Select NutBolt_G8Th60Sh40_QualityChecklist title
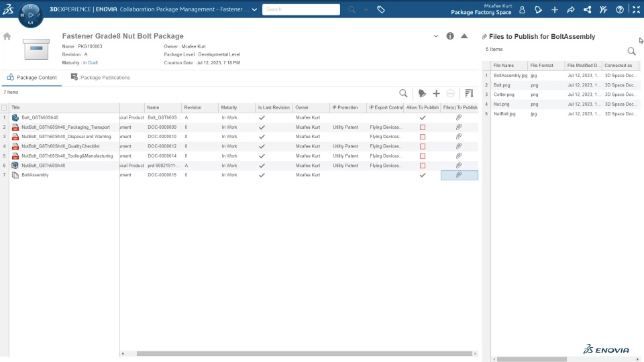644x362 pixels. point(60,146)
